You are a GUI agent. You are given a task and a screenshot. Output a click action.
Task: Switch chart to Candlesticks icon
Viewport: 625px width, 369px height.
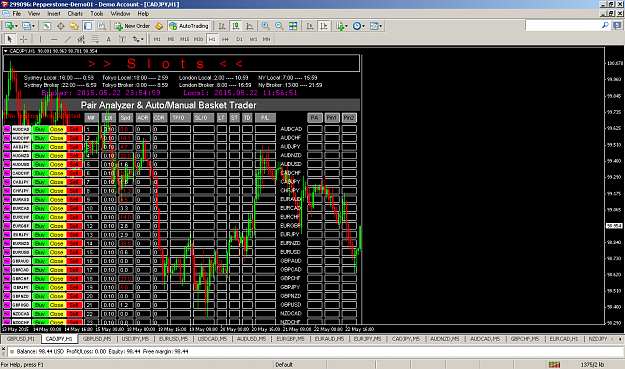[x=236, y=26]
